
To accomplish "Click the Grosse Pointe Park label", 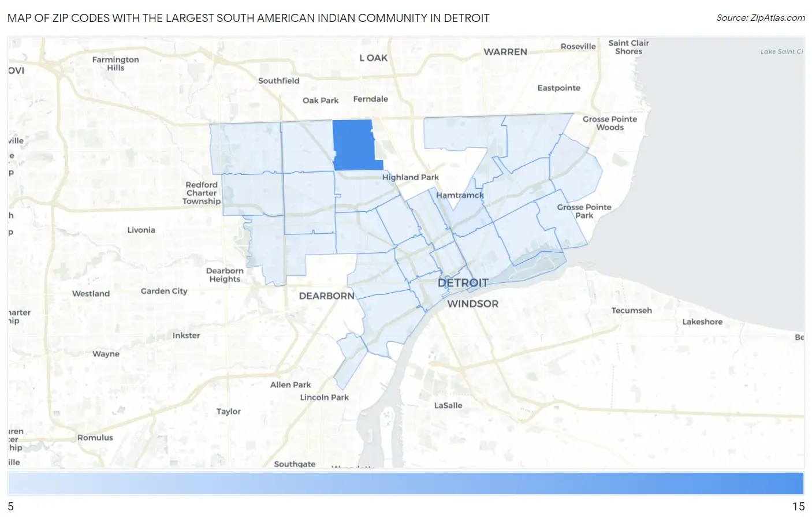I will pos(584,211).
